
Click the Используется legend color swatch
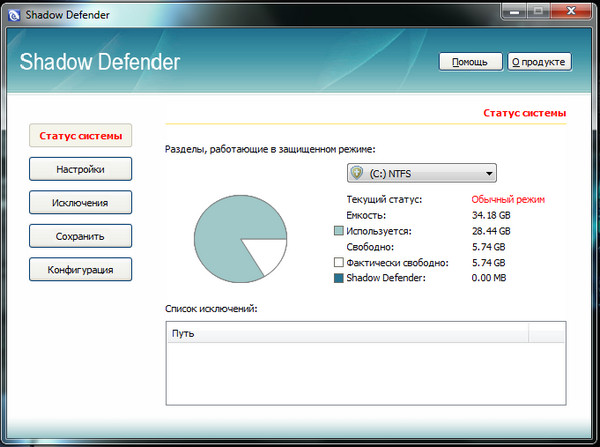coord(339,231)
